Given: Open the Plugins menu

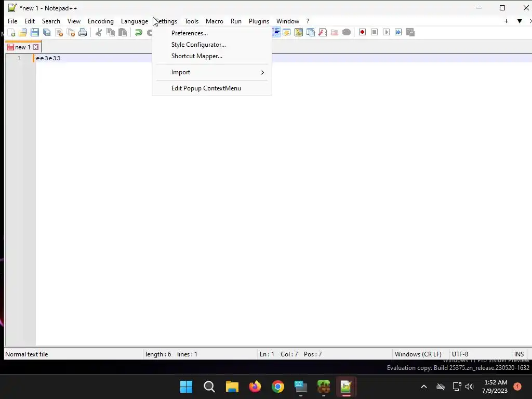Looking at the screenshot, I should click(x=259, y=21).
